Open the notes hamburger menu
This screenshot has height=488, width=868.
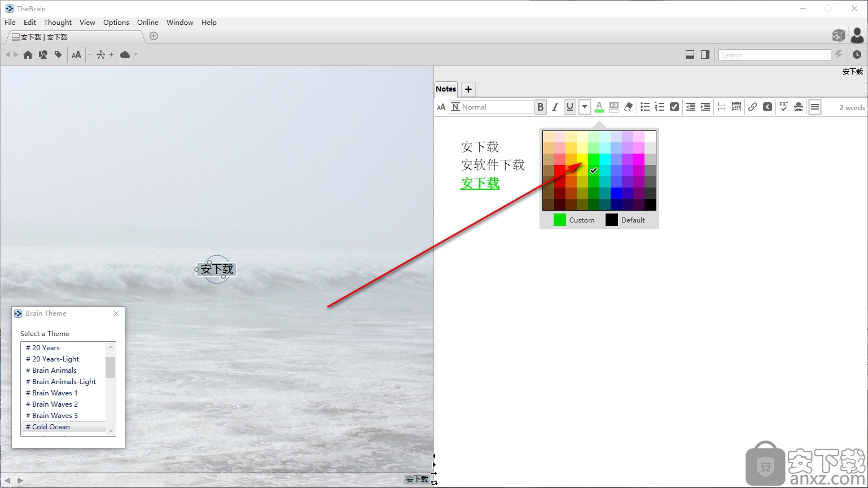pyautogui.click(x=815, y=107)
